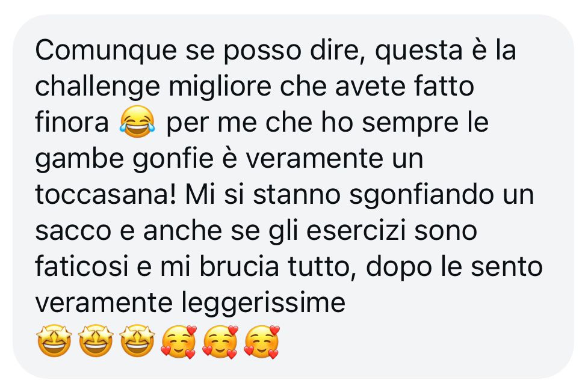Click the third star-eyes emoji

[137, 341]
